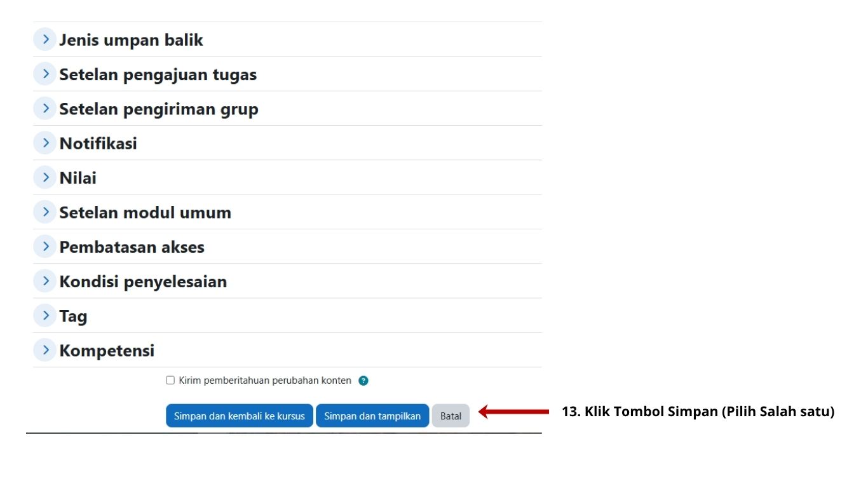This screenshot has width=868, height=488.
Task: Click Simpan dan kembali ke kursus
Action: pos(240,416)
